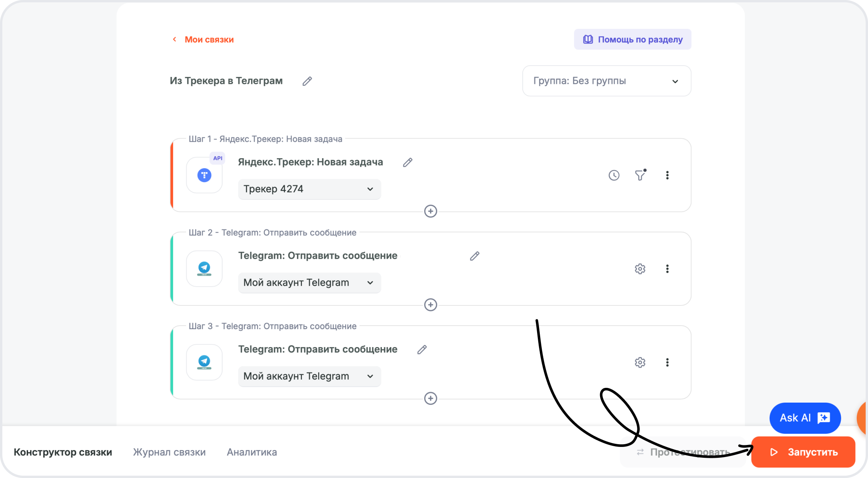Viewport: 868px width, 478px height.
Task: Edit the scenario name 'Из Трекера в Телеграм' pencil
Action: [307, 81]
